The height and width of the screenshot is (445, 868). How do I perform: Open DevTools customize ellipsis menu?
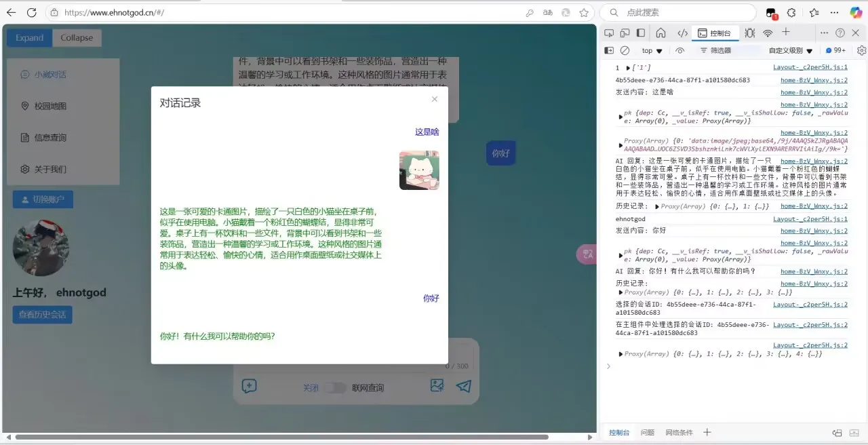point(824,33)
